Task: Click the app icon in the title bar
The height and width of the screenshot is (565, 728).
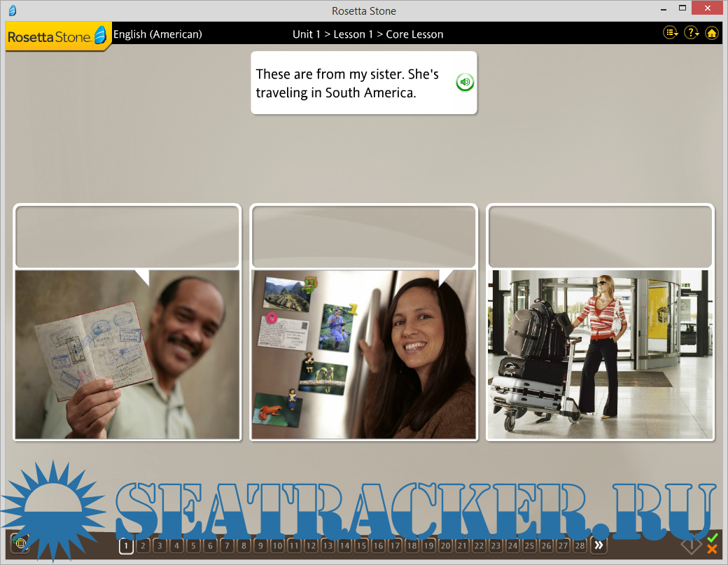Action: click(13, 11)
